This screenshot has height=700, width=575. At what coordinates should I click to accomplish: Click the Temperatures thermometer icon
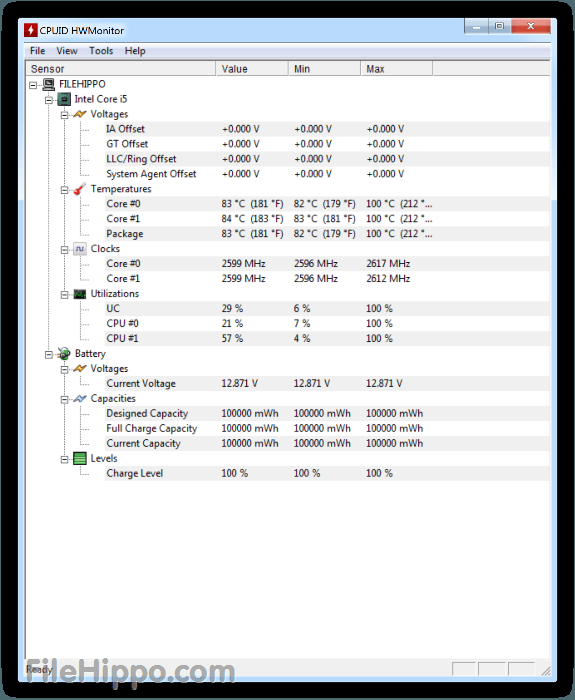[79, 189]
